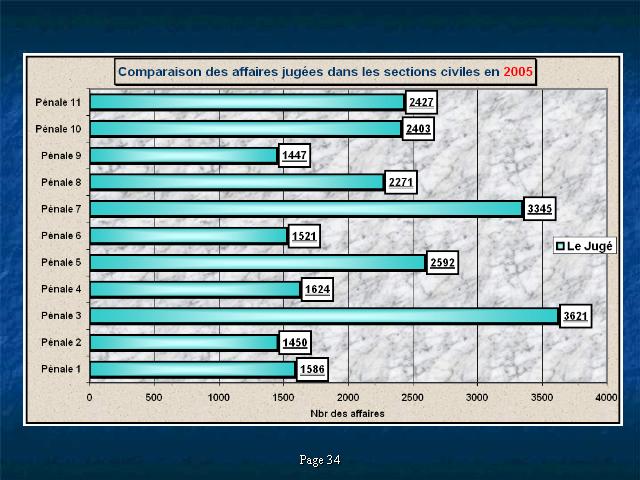640x480 pixels.
Task: Click the Pénale 2 axis label
Action: pyautogui.click(x=61, y=342)
